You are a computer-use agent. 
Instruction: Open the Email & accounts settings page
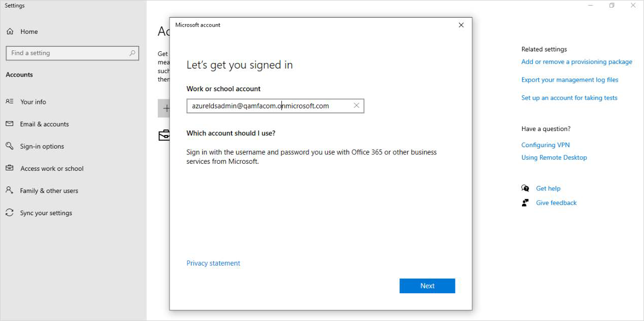click(44, 124)
